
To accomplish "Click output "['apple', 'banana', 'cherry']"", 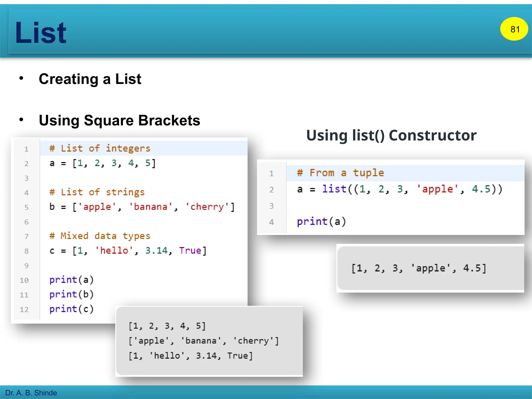I will click(204, 341).
